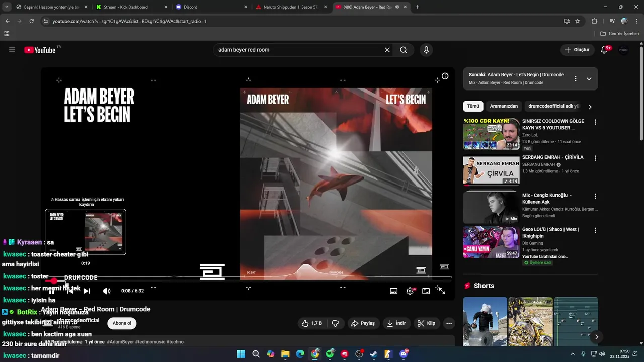
Task: Open the player settings gear
Action: [x=410, y=291]
